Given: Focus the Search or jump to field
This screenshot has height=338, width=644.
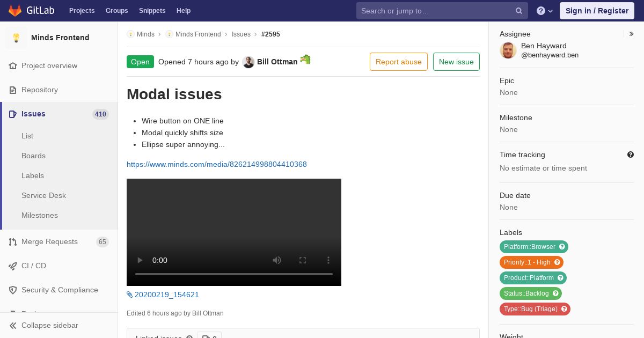Looking at the screenshot, I should pyautogui.click(x=435, y=11).
